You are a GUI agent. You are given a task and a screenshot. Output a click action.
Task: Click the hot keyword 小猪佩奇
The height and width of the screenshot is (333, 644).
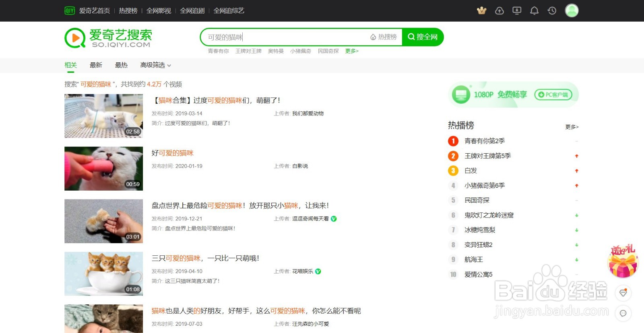coord(300,51)
